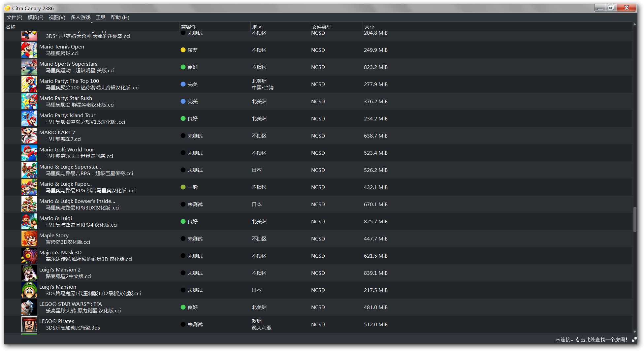The width and height of the screenshot is (644, 351).
Task: Click the black 未测试 dot for MARIO KART 7
Action: pos(183,136)
